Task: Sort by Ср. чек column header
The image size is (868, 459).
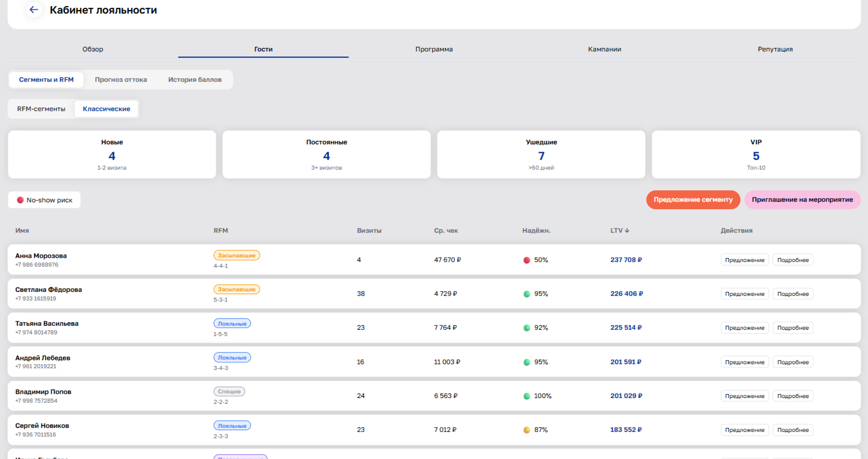Action: tap(446, 230)
